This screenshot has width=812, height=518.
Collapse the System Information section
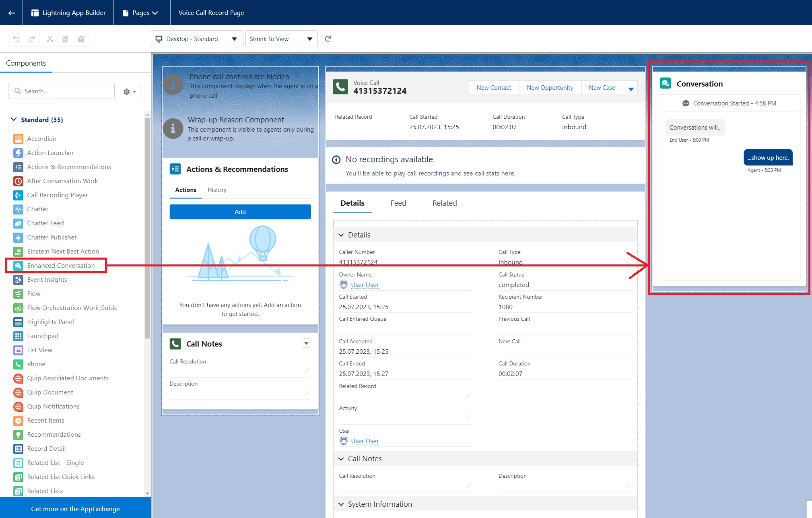tap(341, 504)
